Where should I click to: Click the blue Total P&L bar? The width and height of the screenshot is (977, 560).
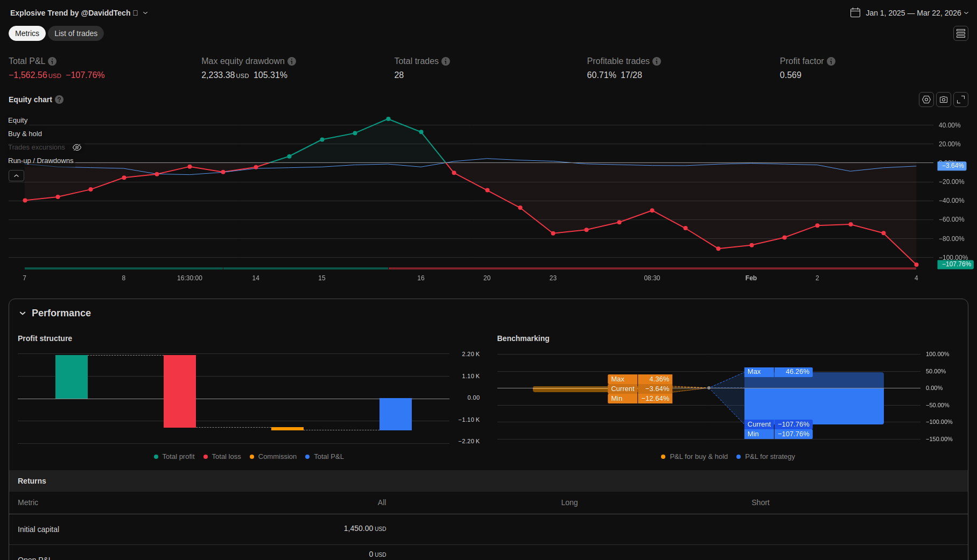click(x=396, y=414)
